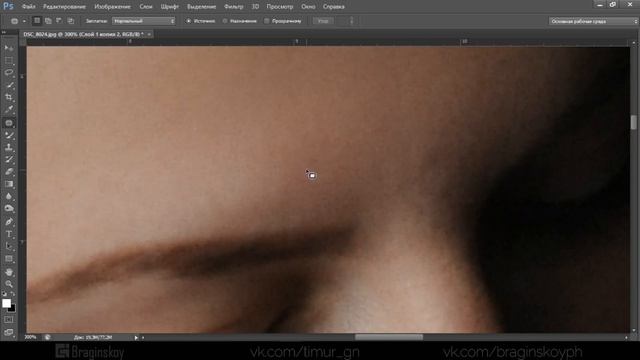The height and width of the screenshot is (360, 640).
Task: Swap foreground and background colors
Action: pos(13,293)
